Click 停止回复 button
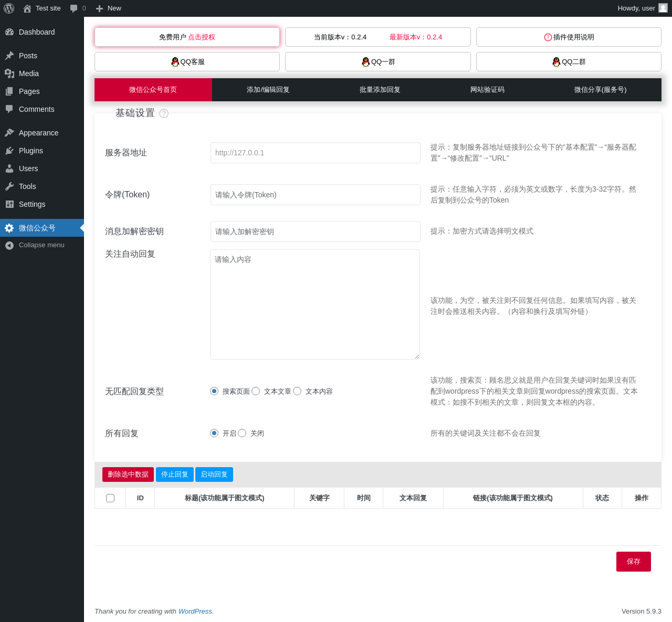This screenshot has height=622, width=672. pyautogui.click(x=175, y=475)
